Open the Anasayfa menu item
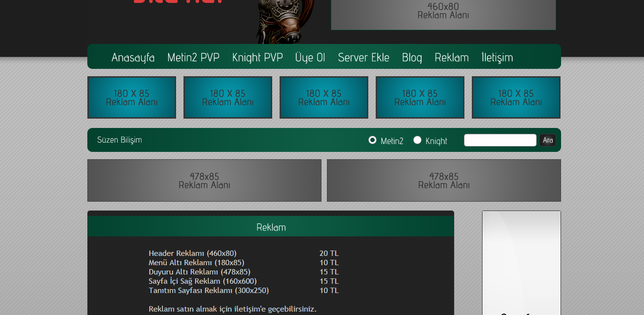Viewport: 644px width, 315px height. pyautogui.click(x=133, y=58)
